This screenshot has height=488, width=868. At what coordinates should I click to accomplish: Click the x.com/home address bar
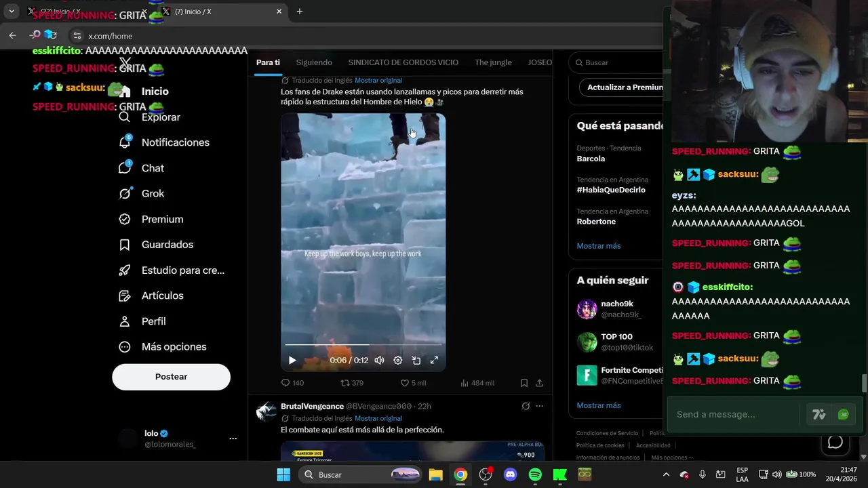click(111, 36)
